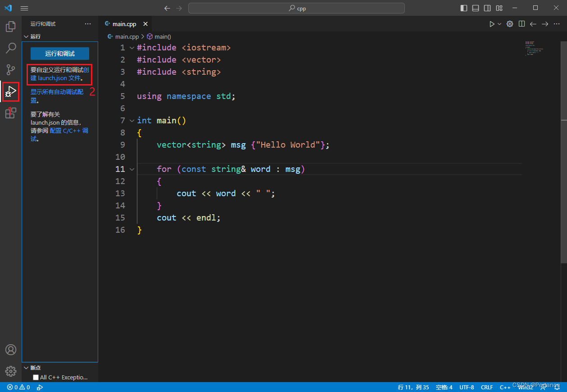Open the Run and Debug view
Screen dimensions: 567x392
coord(11,92)
